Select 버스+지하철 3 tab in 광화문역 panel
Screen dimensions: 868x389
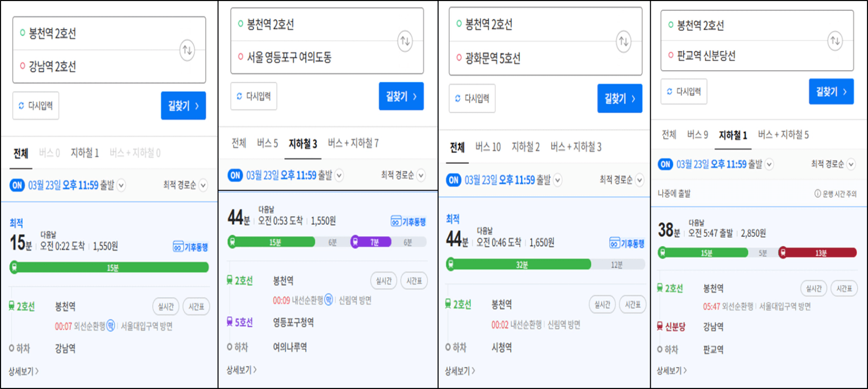[576, 147]
